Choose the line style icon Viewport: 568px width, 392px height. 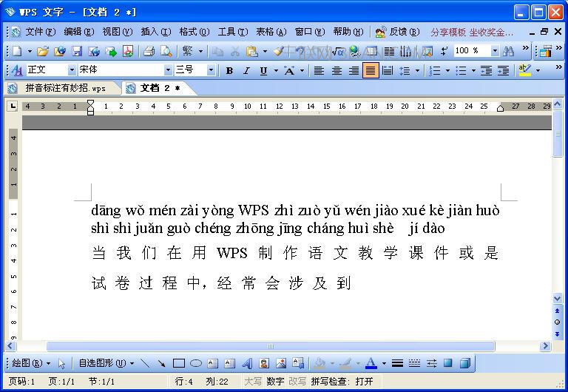[397, 362]
